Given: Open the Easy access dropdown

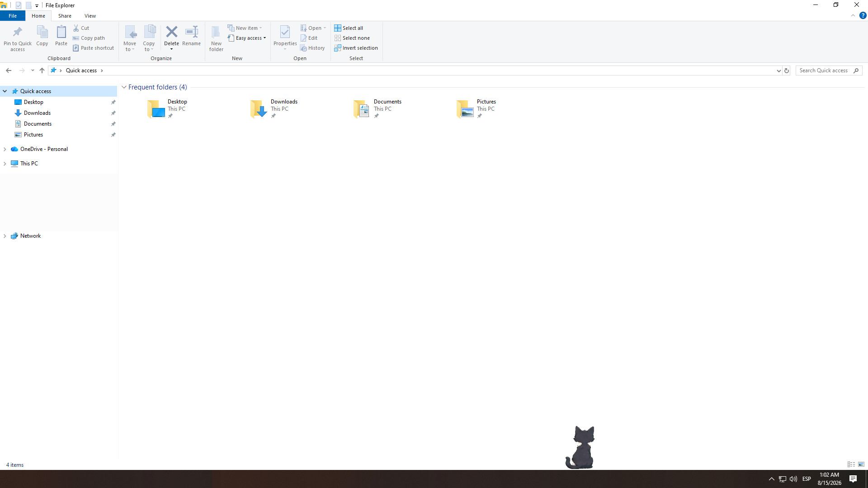Looking at the screenshot, I should point(247,38).
